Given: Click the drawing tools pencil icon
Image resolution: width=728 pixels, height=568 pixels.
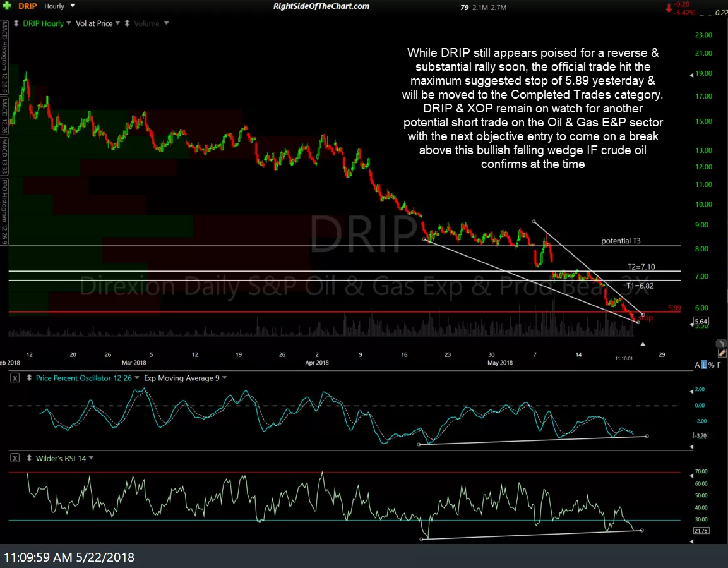Looking at the screenshot, I should pos(722,353).
